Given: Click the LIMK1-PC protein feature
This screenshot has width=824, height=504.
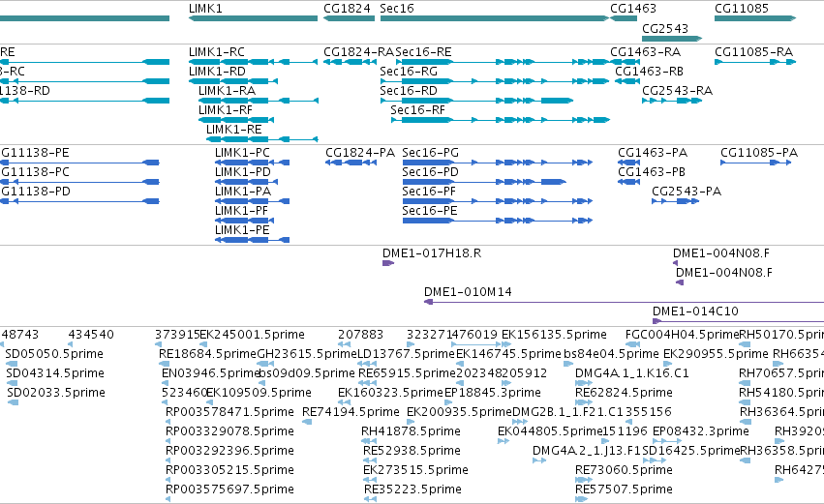Looking at the screenshot, I should 253,163.
